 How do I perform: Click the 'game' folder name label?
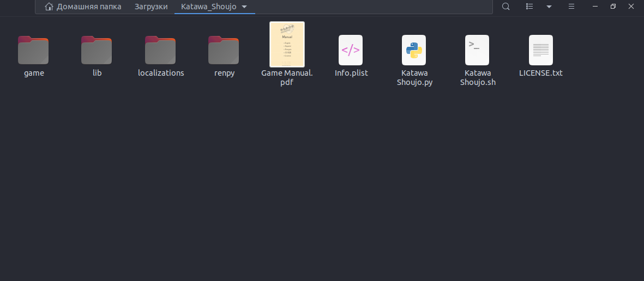coord(34,73)
